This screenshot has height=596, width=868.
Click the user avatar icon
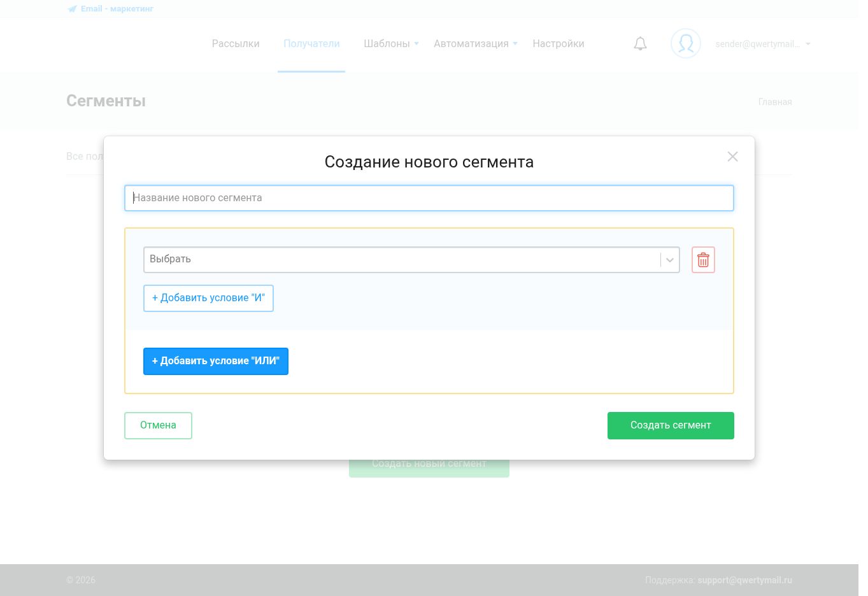[x=686, y=44]
